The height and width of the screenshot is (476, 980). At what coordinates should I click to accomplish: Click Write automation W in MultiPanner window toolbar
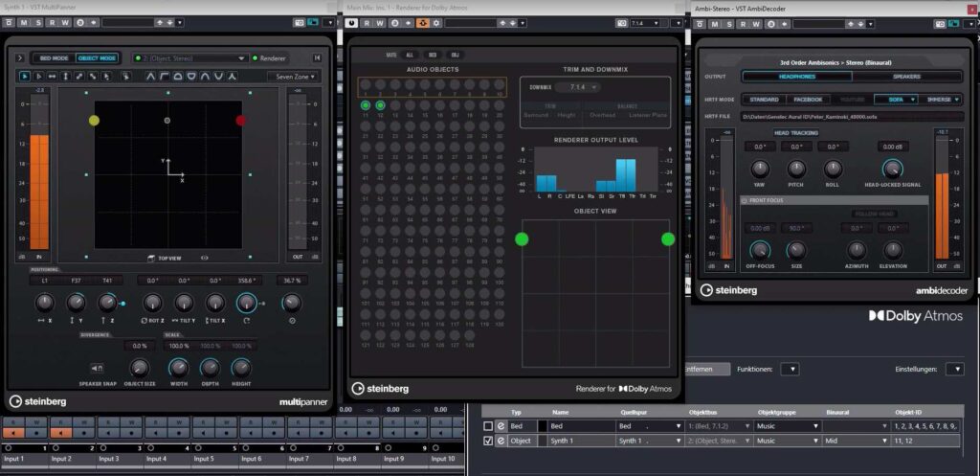click(x=66, y=23)
